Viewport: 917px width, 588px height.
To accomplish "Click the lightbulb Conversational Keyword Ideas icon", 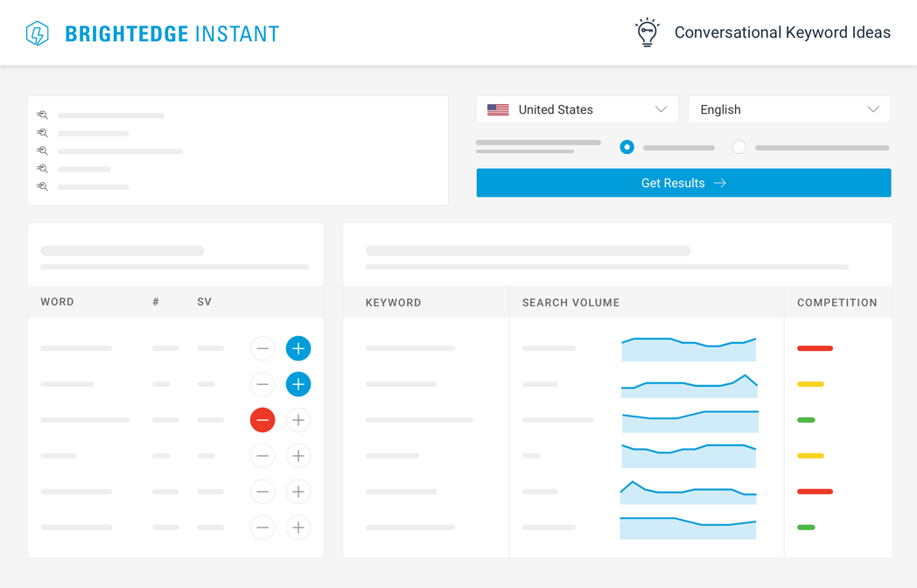I will pos(647,32).
